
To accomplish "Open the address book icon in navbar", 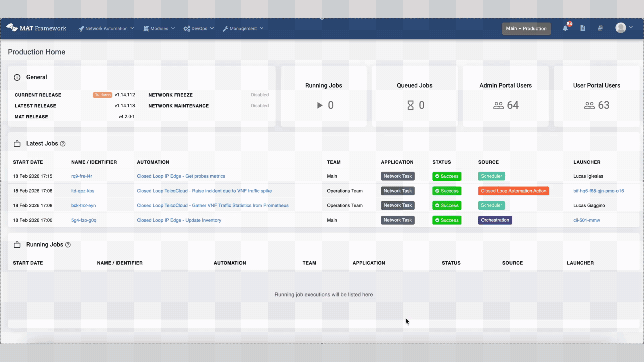I will click(x=601, y=28).
